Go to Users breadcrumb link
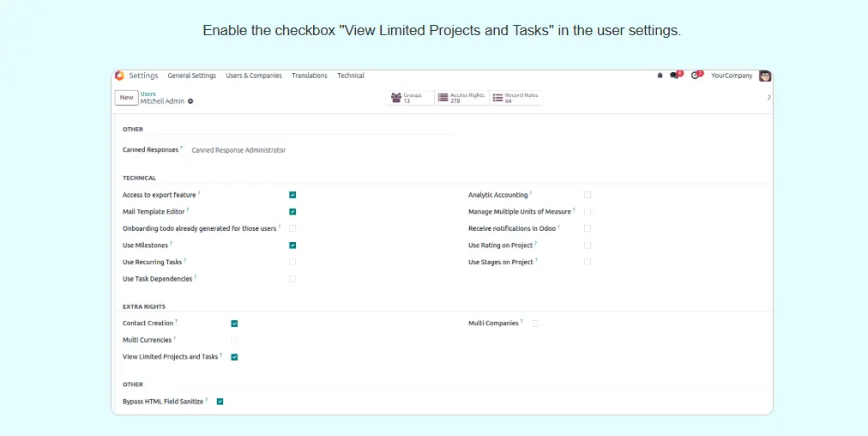 (x=148, y=94)
